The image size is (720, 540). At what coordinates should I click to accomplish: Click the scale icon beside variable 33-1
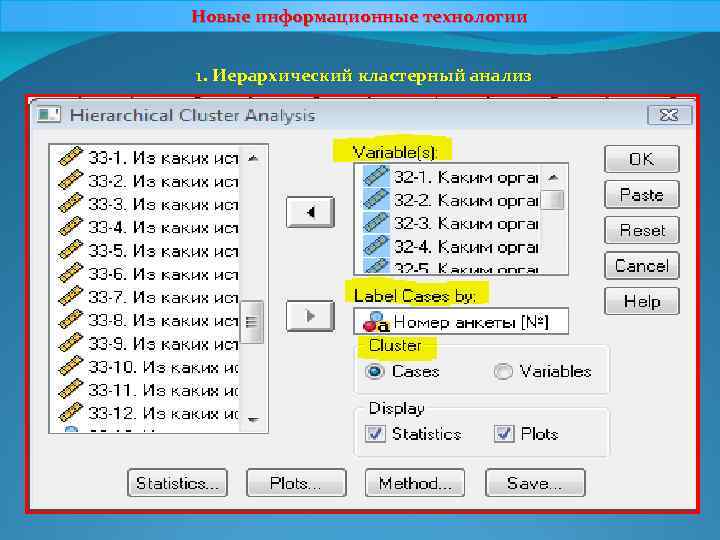pos(70,157)
